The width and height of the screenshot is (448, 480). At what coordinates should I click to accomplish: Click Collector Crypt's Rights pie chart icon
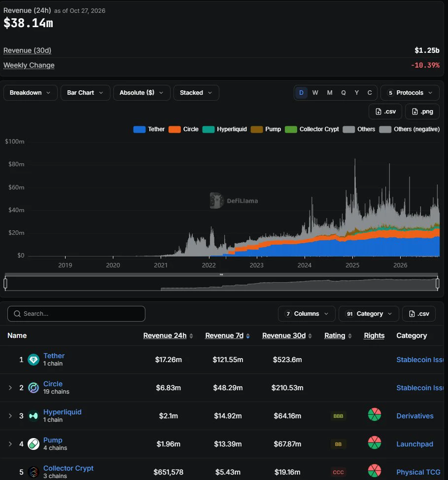tap(374, 471)
